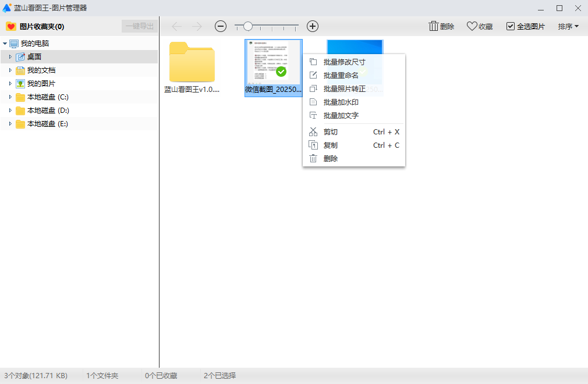Toggle the 全选图片 checkbox
The width and height of the screenshot is (588, 384).
pyautogui.click(x=510, y=26)
